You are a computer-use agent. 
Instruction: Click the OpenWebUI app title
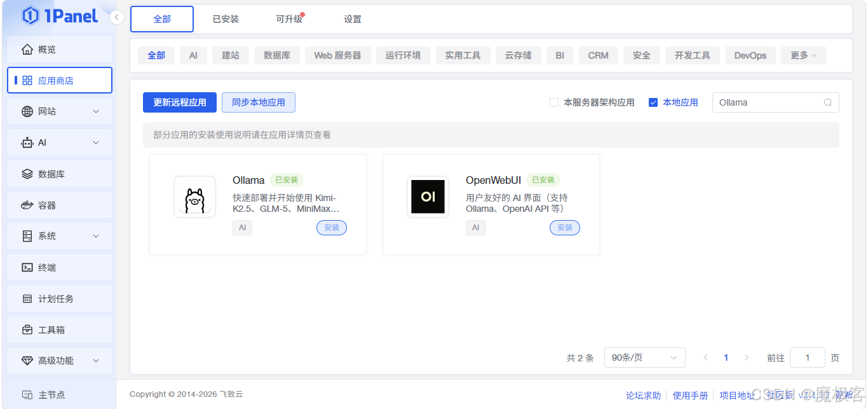(494, 180)
